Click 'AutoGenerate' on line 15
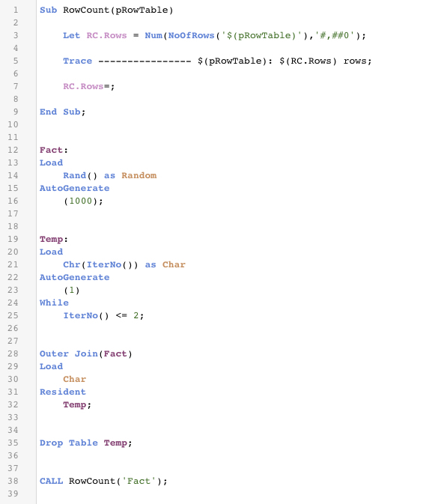 click(x=75, y=188)
